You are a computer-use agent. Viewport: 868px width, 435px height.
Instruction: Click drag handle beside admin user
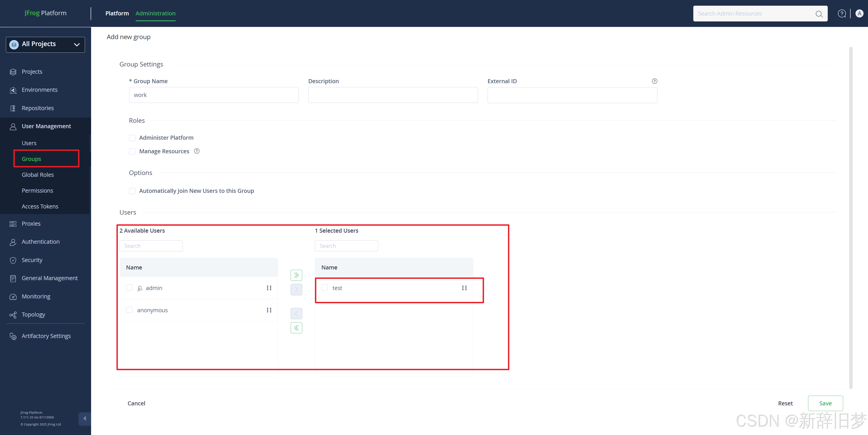click(269, 288)
